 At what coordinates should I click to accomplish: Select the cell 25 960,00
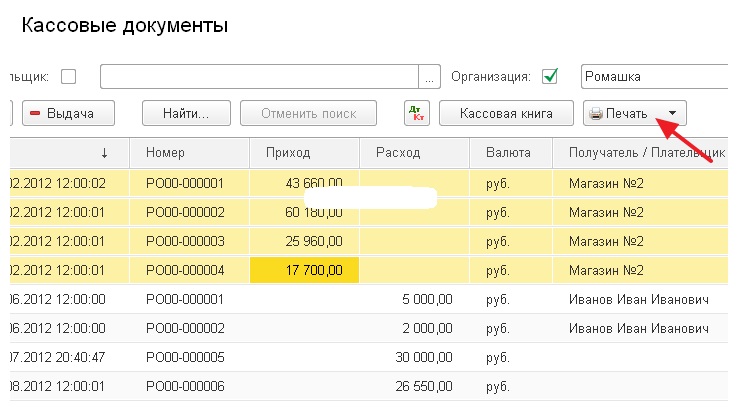(x=304, y=241)
